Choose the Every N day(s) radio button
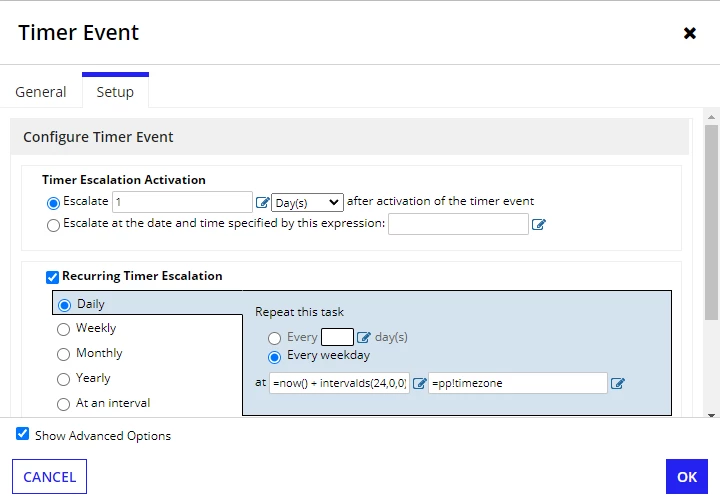The width and height of the screenshot is (720, 501). click(x=275, y=338)
